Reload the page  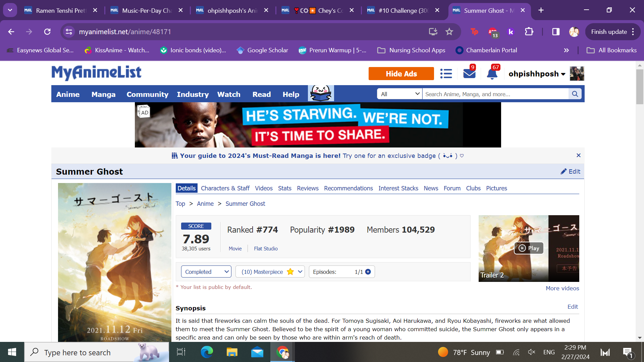tap(47, 32)
